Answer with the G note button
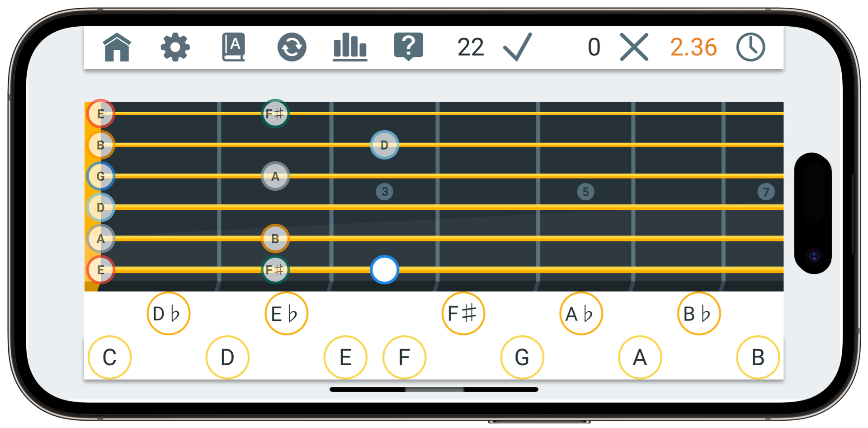This screenshot has width=868, height=428. pyautogui.click(x=522, y=357)
